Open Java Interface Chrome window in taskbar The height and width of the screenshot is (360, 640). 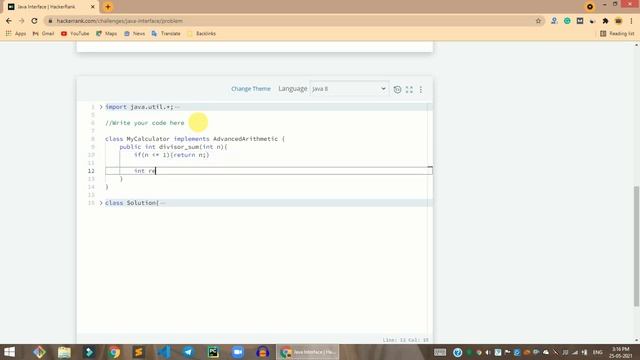pos(308,352)
